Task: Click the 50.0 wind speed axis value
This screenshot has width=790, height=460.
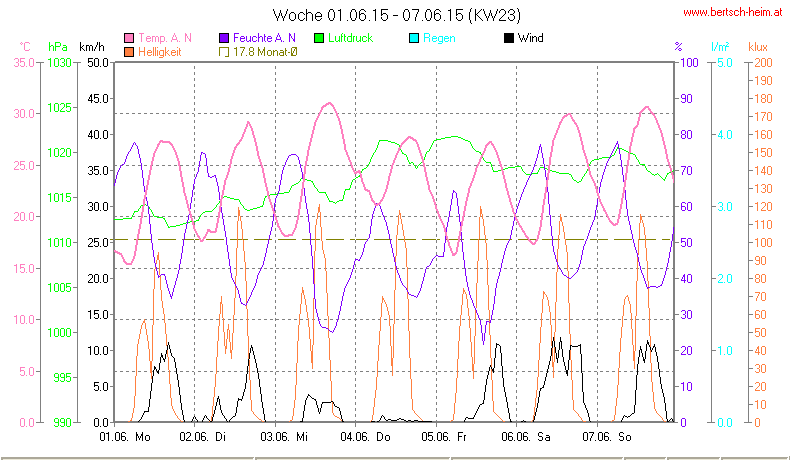Action: (x=98, y=62)
